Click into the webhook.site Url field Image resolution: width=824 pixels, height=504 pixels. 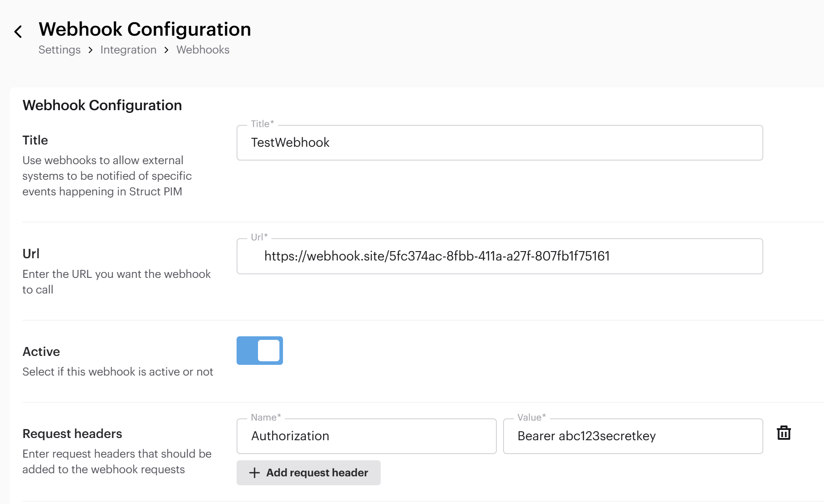coord(499,256)
